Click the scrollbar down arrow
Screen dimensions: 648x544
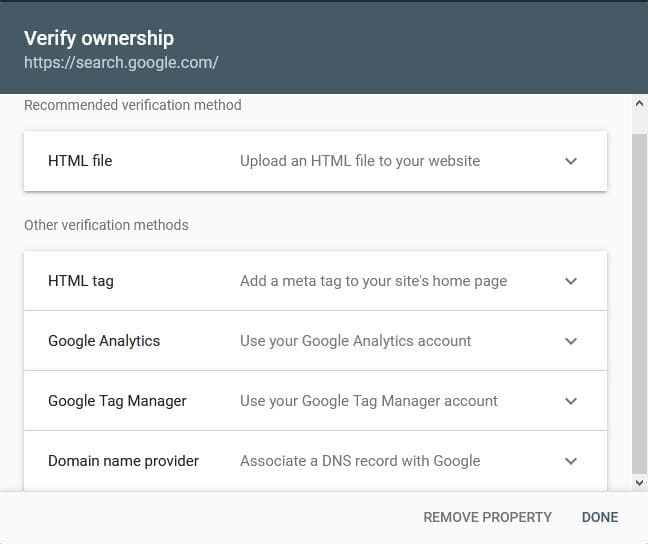[x=640, y=482]
